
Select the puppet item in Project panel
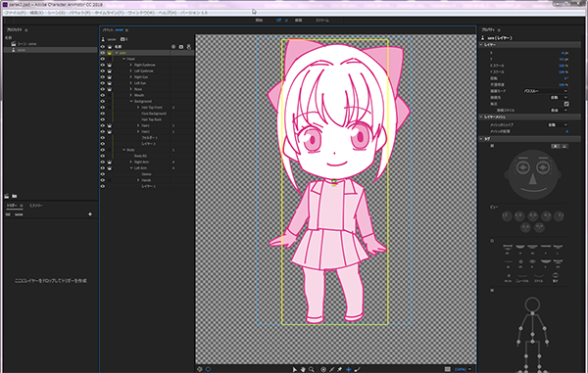[50, 50]
